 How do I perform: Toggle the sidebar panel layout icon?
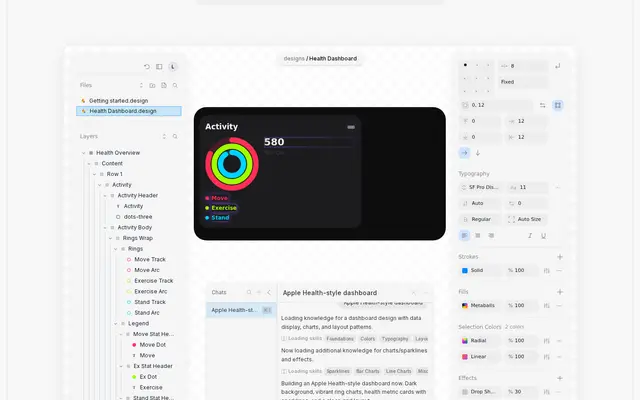point(159,67)
